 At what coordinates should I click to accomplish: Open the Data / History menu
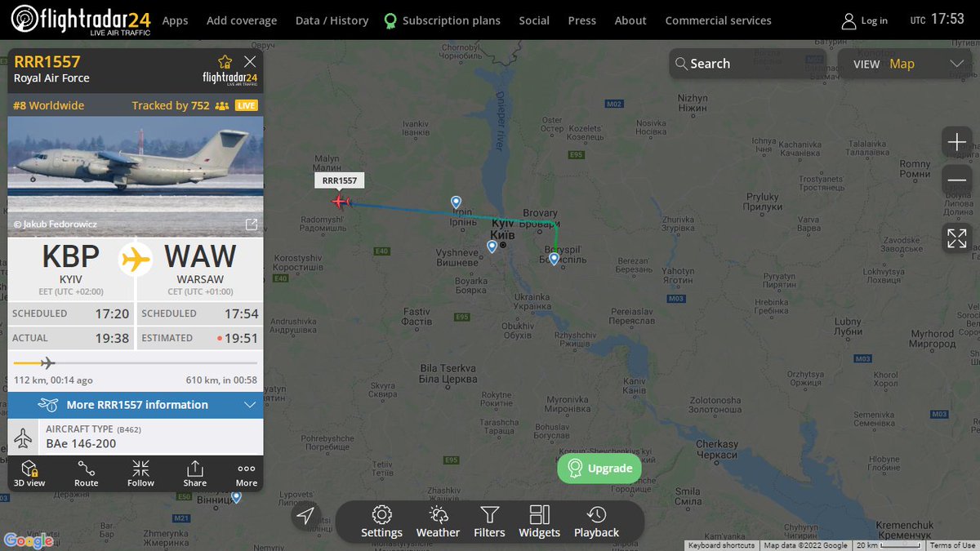click(x=332, y=20)
